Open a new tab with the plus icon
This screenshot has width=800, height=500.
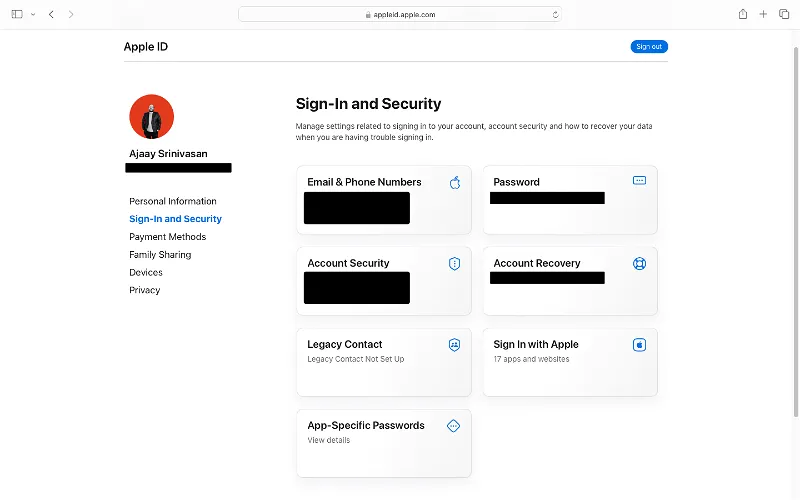pyautogui.click(x=763, y=14)
